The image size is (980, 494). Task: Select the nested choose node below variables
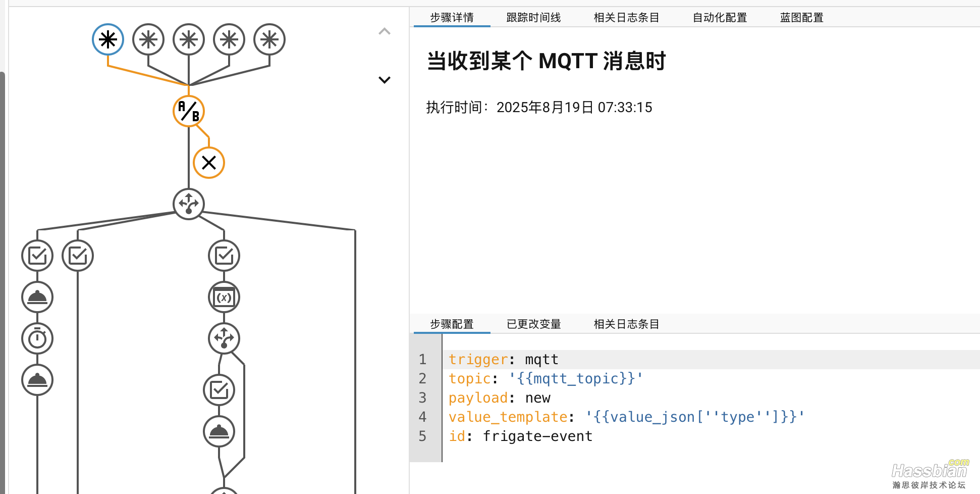[x=224, y=338]
